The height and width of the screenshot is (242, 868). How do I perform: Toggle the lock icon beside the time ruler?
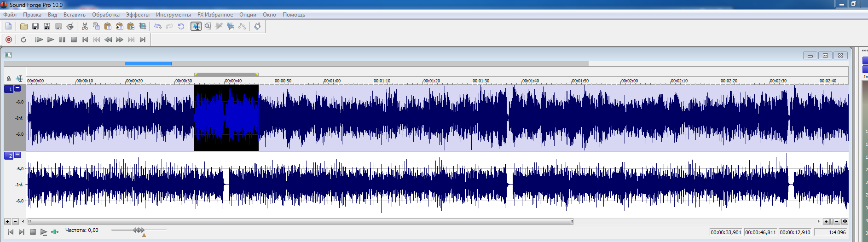click(x=9, y=79)
